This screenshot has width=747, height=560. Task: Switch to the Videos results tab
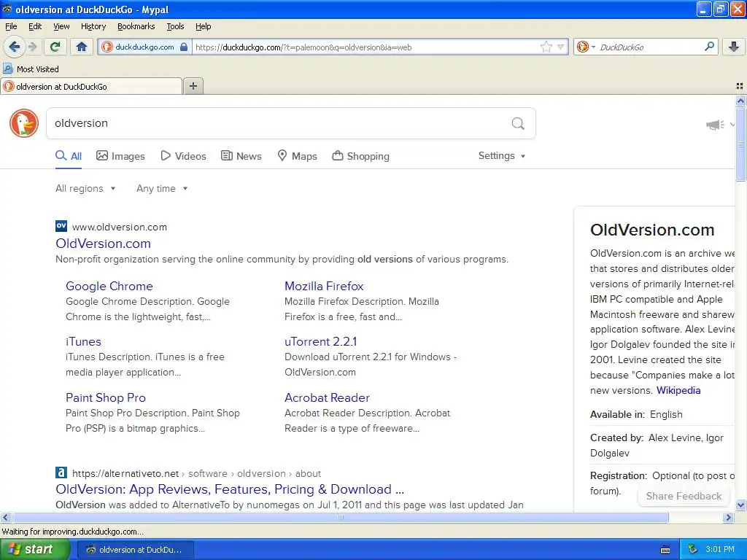[183, 156]
